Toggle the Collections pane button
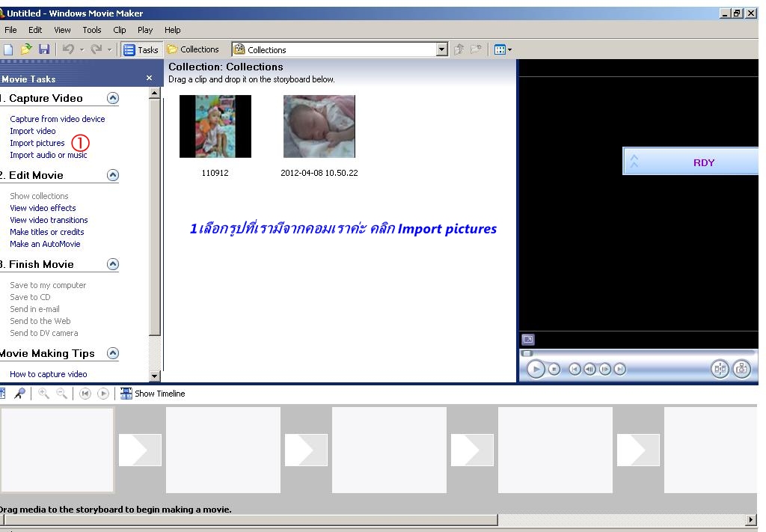This screenshot has width=766, height=532. 193,49
